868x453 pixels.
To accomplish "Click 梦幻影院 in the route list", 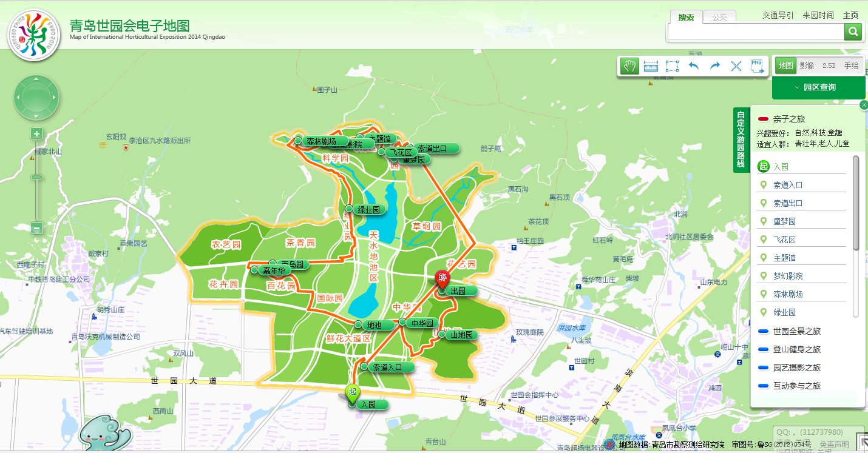I will [x=788, y=276].
